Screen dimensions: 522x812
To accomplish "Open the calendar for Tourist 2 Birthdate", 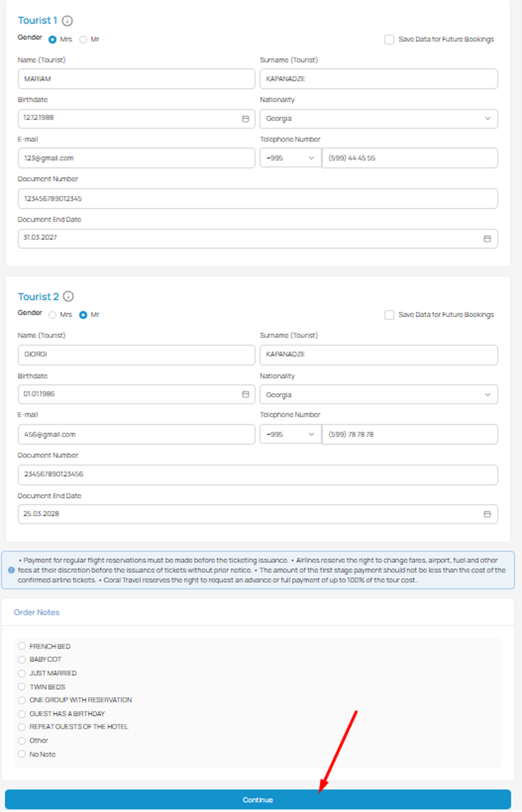I will (x=245, y=394).
